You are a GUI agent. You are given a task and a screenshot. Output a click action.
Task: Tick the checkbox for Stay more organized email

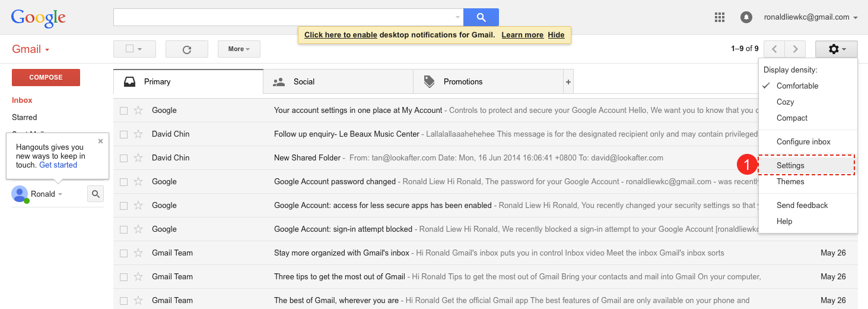pos(123,253)
